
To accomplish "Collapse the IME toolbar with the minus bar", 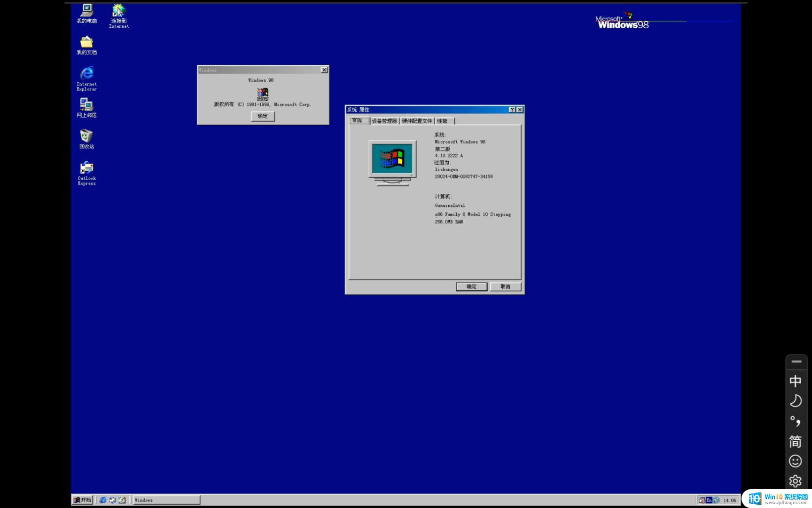I will [x=796, y=361].
